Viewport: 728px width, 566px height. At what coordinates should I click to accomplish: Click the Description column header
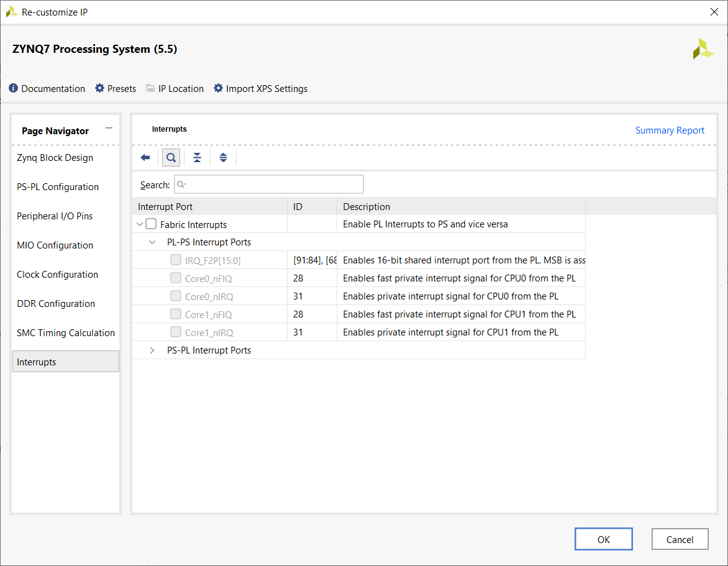pos(461,207)
